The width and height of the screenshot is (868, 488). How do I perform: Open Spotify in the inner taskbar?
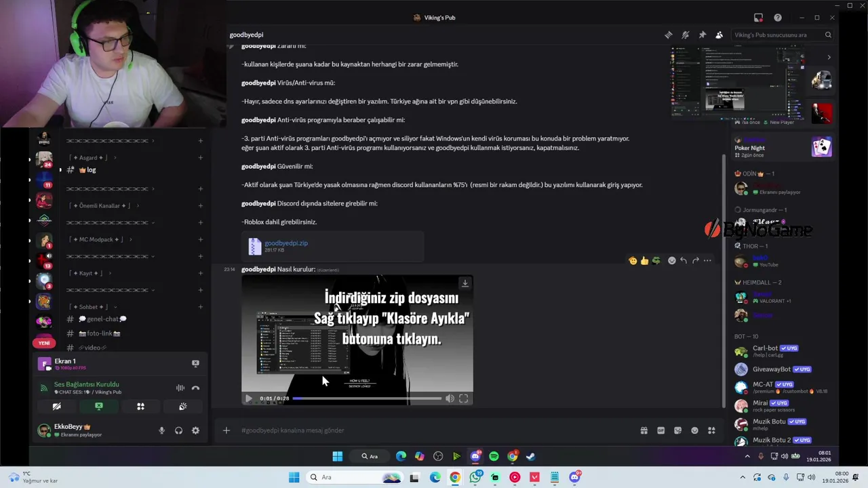tap(494, 456)
